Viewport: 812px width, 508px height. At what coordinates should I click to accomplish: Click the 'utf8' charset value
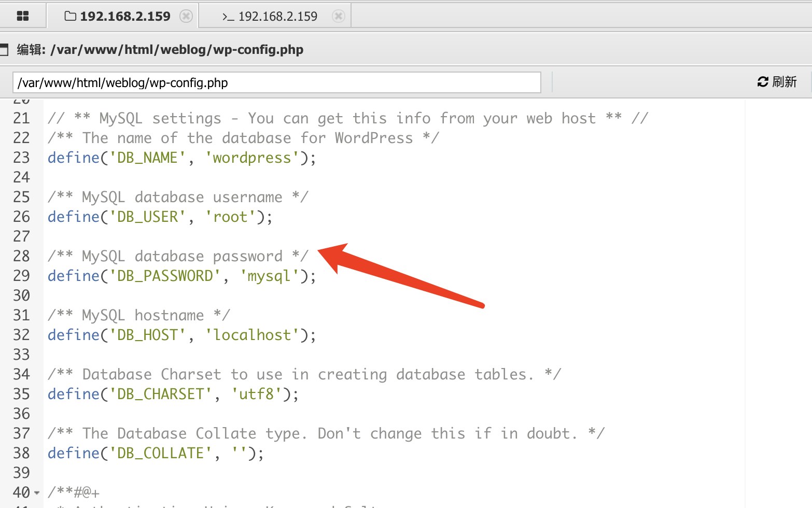click(256, 394)
